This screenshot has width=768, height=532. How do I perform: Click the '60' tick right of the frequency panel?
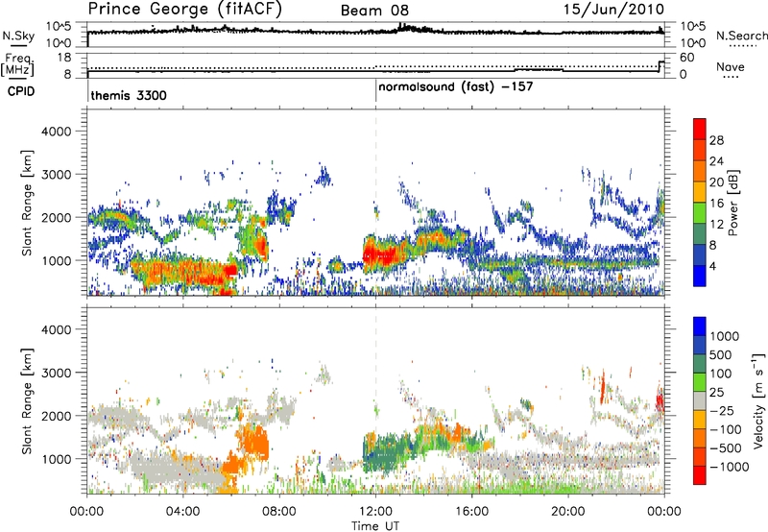(687, 58)
